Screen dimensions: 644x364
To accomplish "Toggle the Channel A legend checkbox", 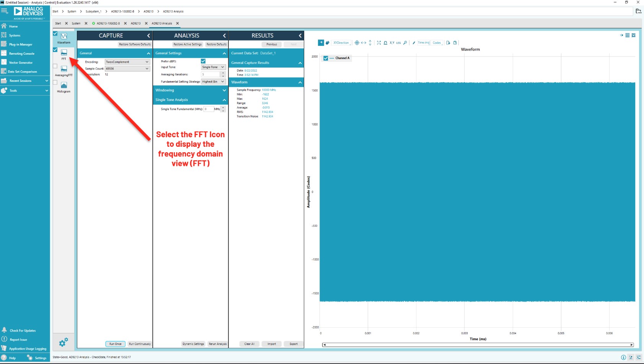I will [325, 58].
